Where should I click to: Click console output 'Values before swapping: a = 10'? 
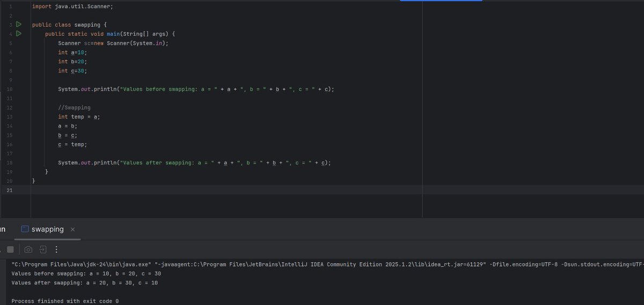[x=86, y=273]
